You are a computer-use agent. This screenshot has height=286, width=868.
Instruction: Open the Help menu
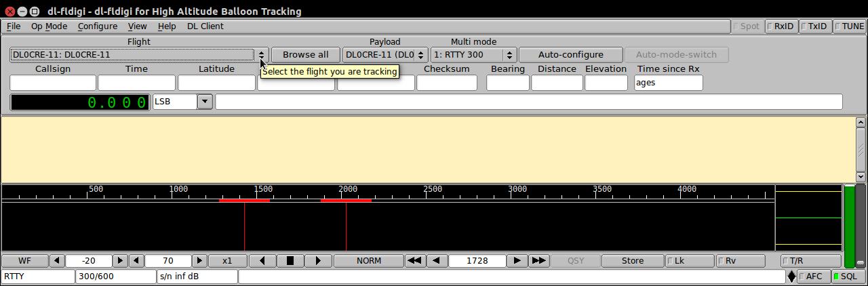click(166, 26)
